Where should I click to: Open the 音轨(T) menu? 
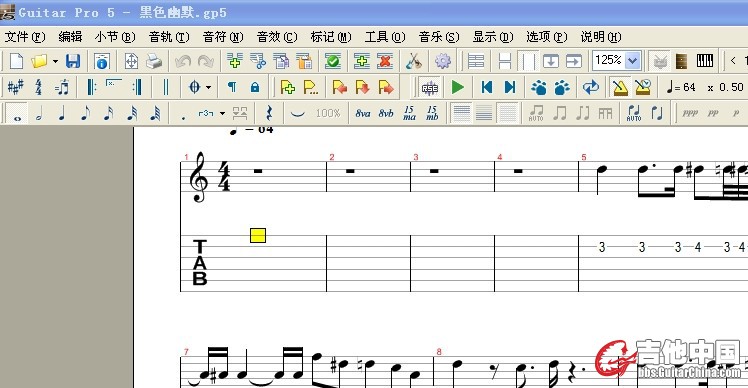point(169,37)
